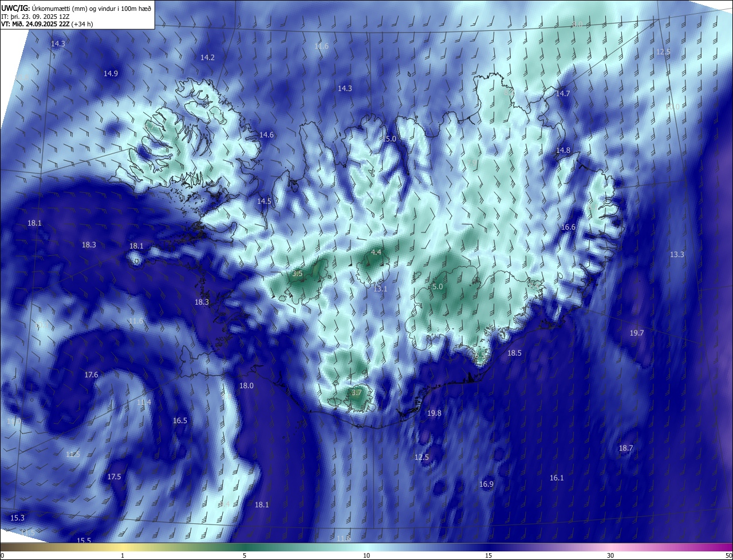Click the 4.4 value on the glacier
The height and width of the screenshot is (560, 733).
[376, 253]
